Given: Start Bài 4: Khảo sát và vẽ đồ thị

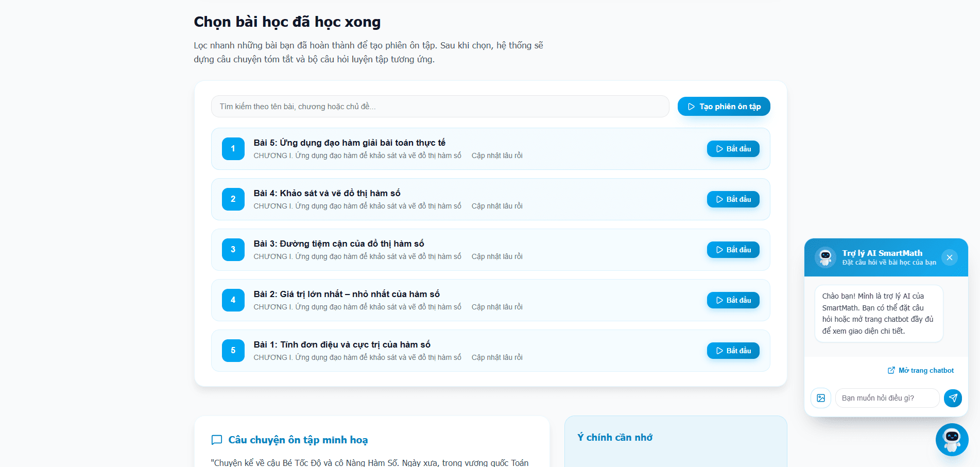Looking at the screenshot, I should pyautogui.click(x=733, y=199).
